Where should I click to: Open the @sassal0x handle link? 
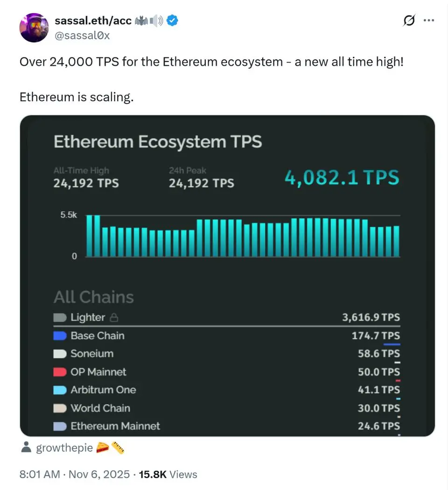point(82,35)
